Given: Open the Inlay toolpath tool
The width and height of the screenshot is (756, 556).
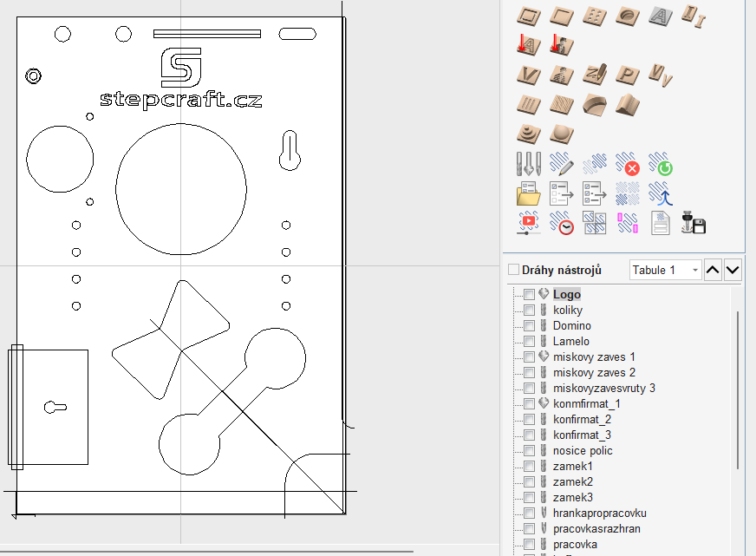Looking at the screenshot, I should click(x=628, y=16).
